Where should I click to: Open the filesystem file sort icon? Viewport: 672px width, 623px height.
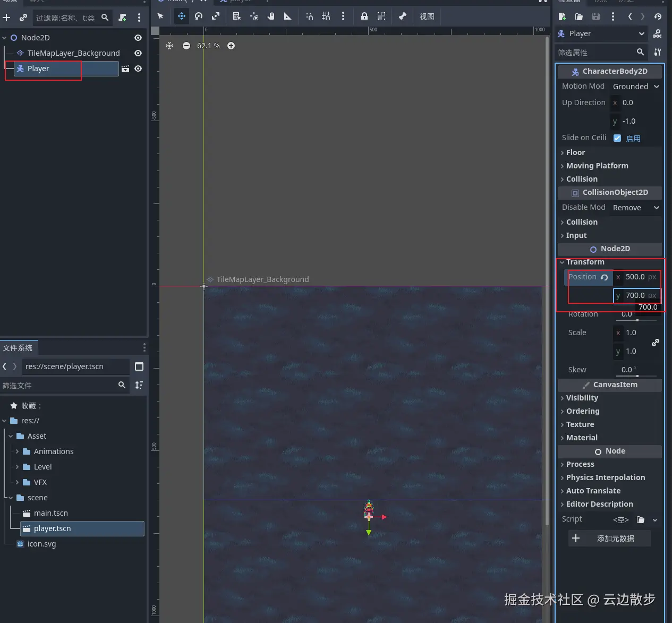[x=139, y=385]
